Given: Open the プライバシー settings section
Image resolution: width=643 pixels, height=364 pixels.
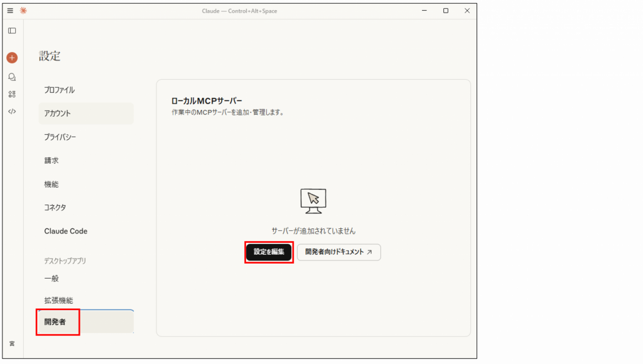Looking at the screenshot, I should (x=60, y=137).
